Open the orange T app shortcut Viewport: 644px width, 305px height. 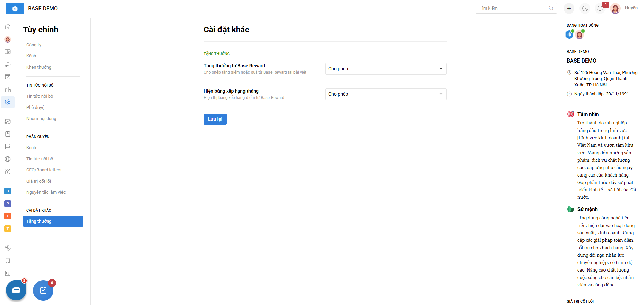pos(8,216)
